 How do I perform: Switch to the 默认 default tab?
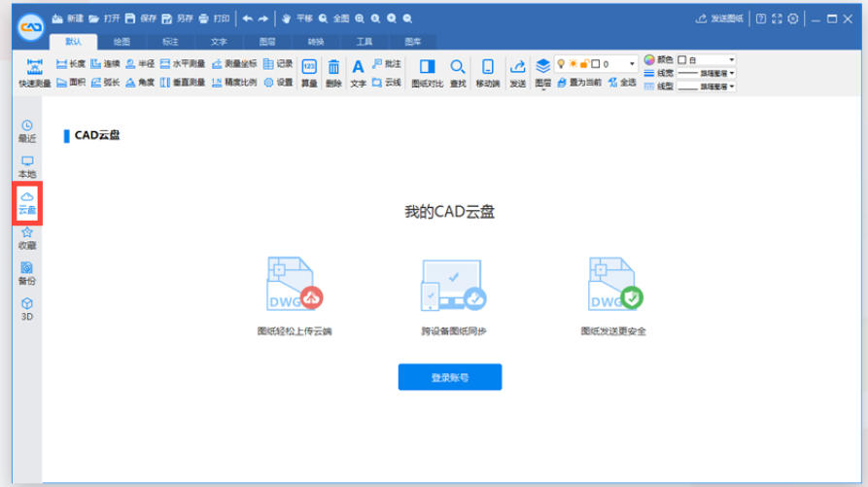[x=73, y=42]
